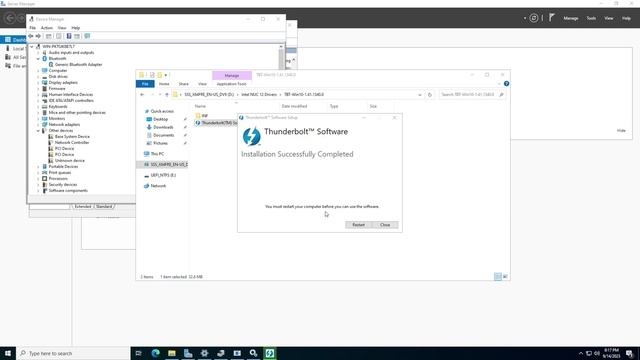Open the File menu in Device Manager
Screen dimensions: 640x360
pyautogui.click(x=33, y=28)
